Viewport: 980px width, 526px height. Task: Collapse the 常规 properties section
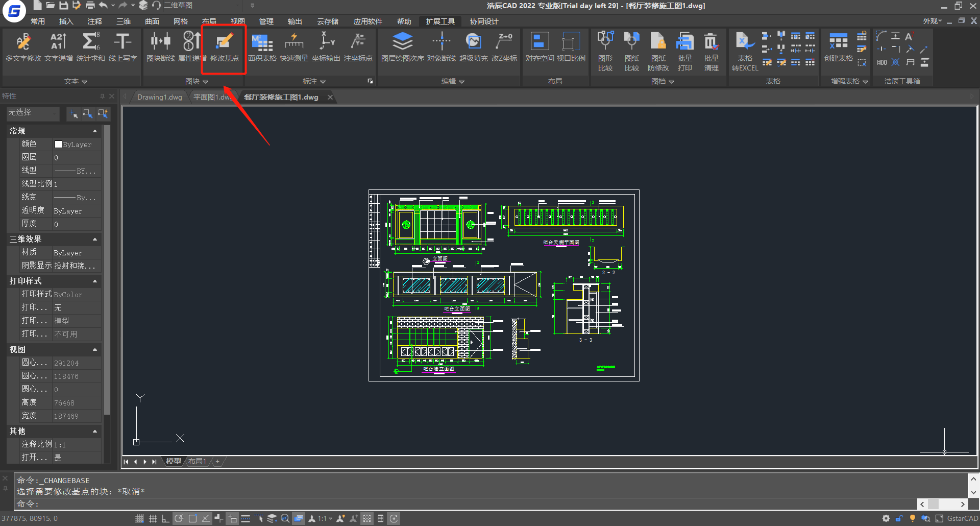pos(94,131)
